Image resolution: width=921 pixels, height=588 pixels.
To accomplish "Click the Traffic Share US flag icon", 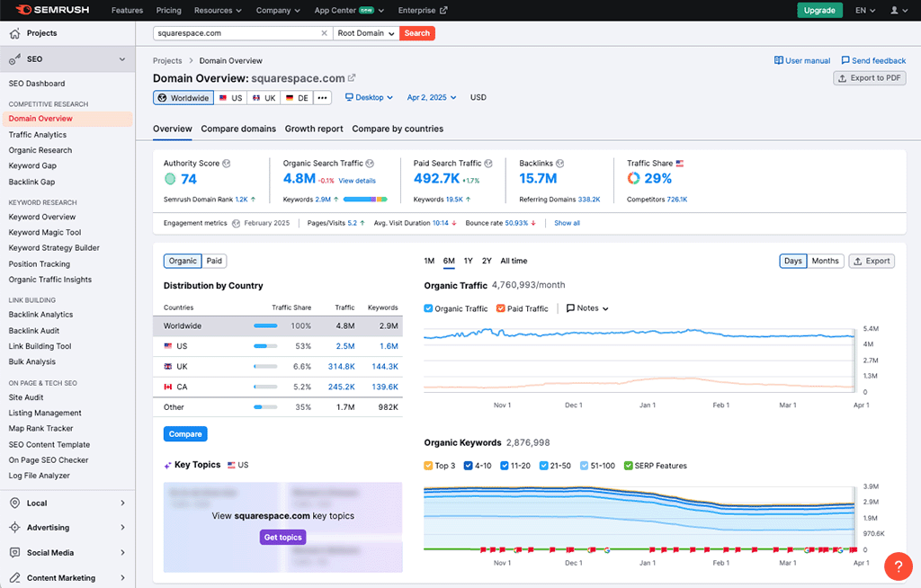I will [x=680, y=164].
